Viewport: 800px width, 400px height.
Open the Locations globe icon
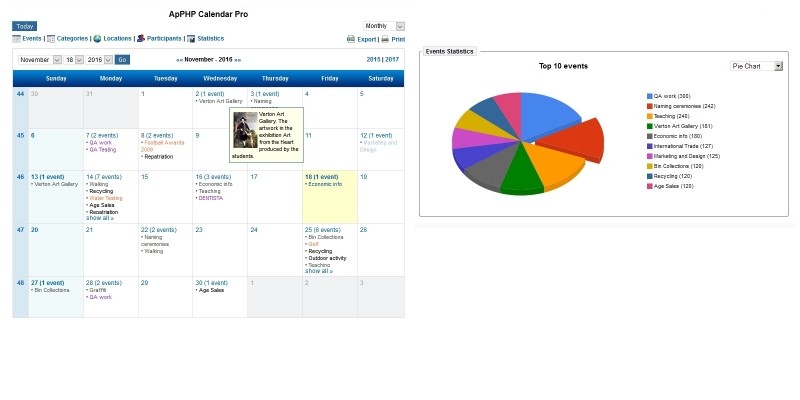[x=97, y=39]
